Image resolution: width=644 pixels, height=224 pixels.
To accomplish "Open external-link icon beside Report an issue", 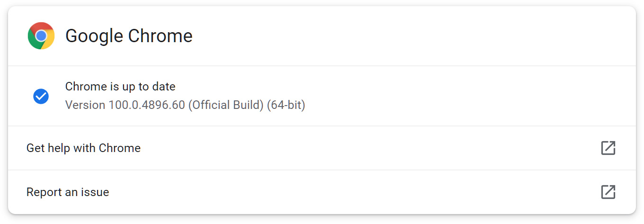I will [x=608, y=192].
